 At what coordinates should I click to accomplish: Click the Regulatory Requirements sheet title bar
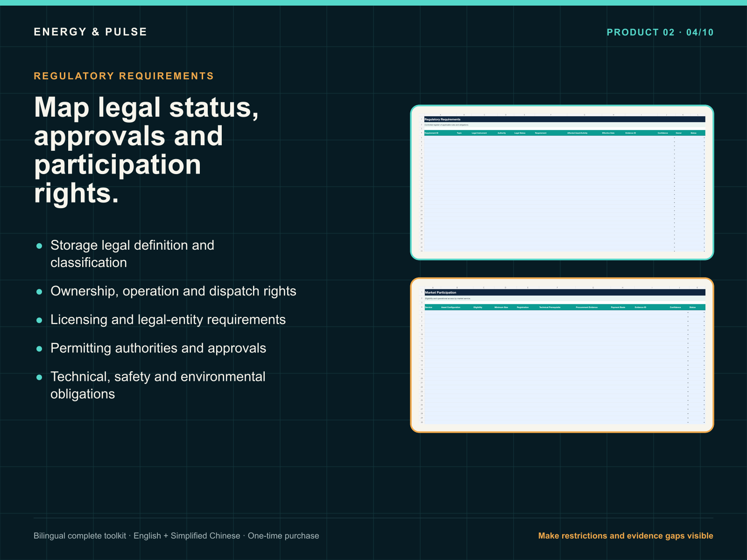[x=564, y=119]
